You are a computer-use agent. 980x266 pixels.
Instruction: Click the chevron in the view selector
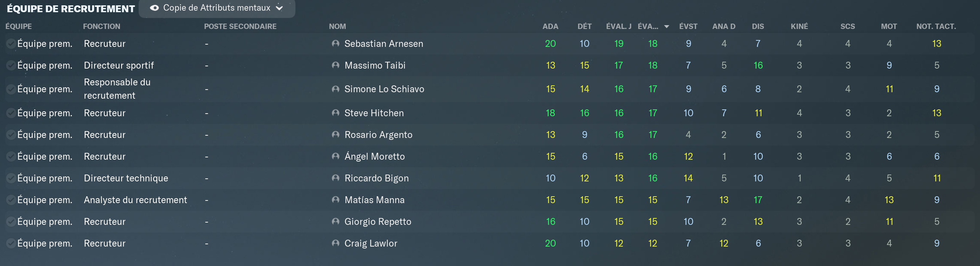279,8
